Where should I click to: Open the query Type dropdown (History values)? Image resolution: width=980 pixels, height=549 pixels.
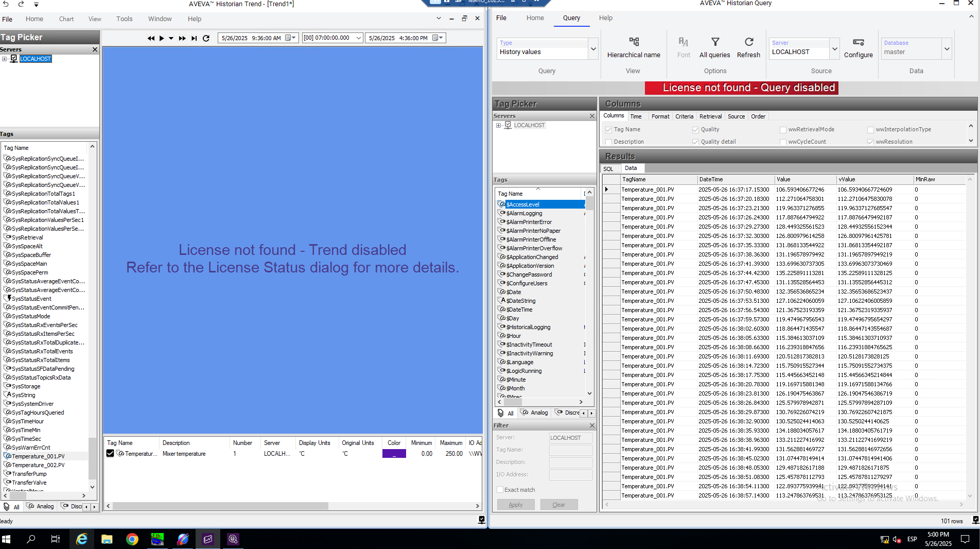593,49
